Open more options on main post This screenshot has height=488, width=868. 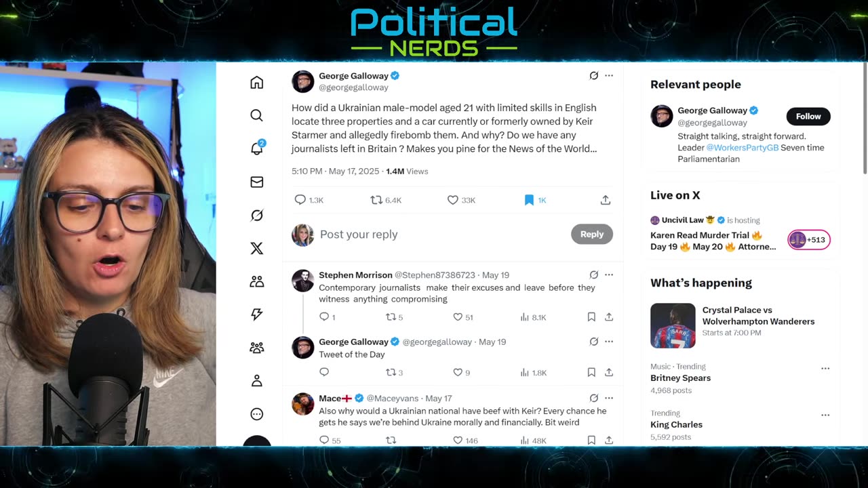pyautogui.click(x=609, y=76)
